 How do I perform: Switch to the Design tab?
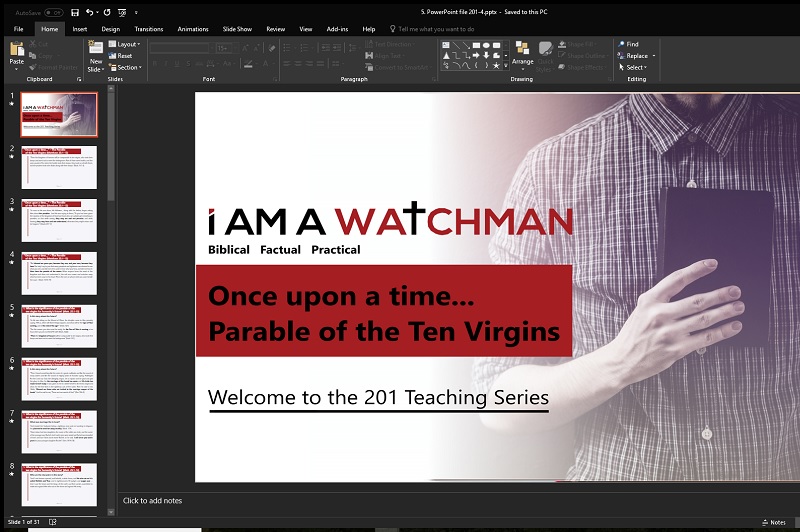tap(111, 29)
